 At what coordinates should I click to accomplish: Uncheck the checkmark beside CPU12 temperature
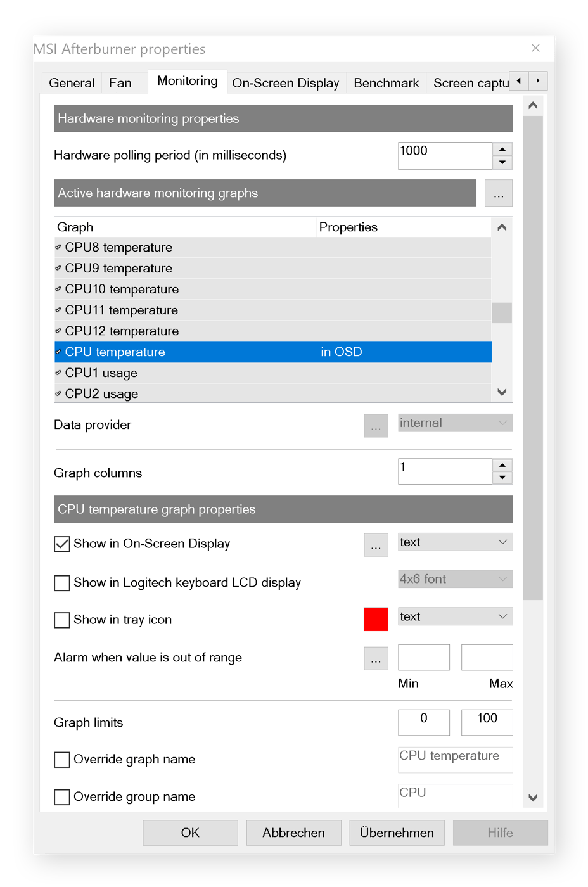[x=58, y=331]
